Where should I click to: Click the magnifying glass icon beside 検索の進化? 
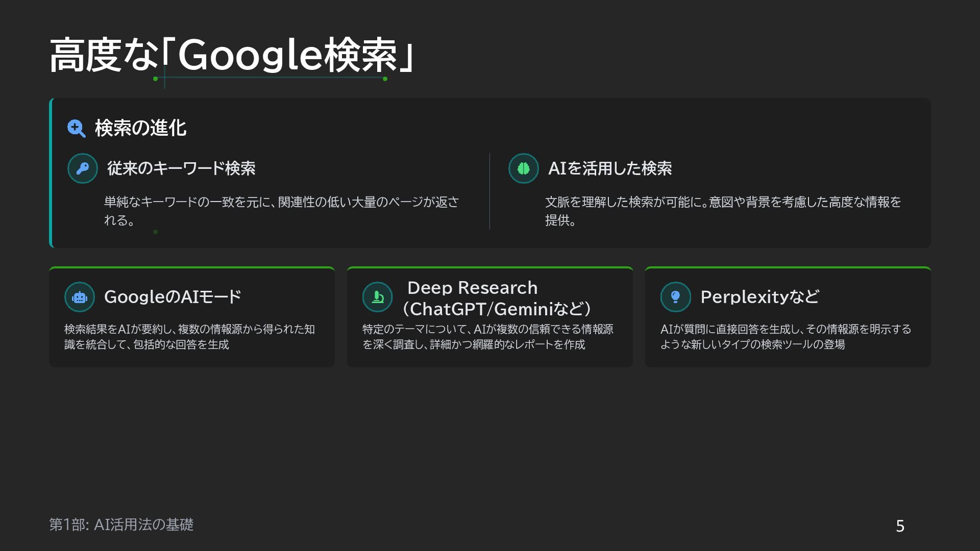point(76,129)
